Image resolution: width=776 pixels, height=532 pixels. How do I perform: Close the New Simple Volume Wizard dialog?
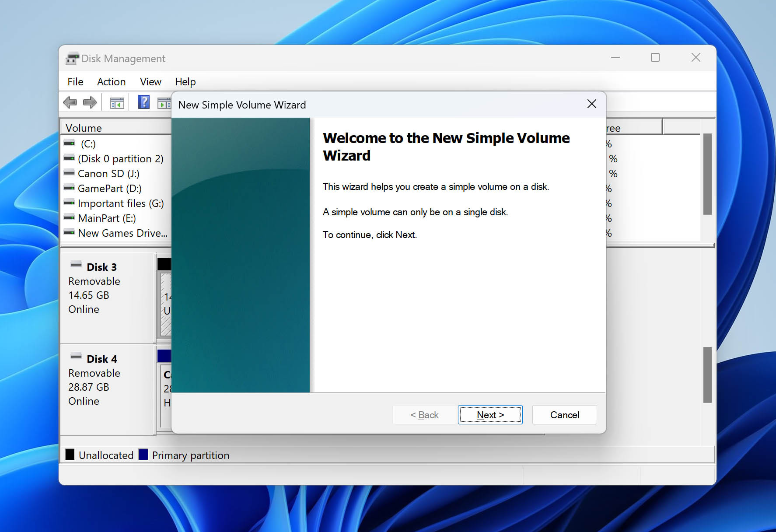coord(592,104)
